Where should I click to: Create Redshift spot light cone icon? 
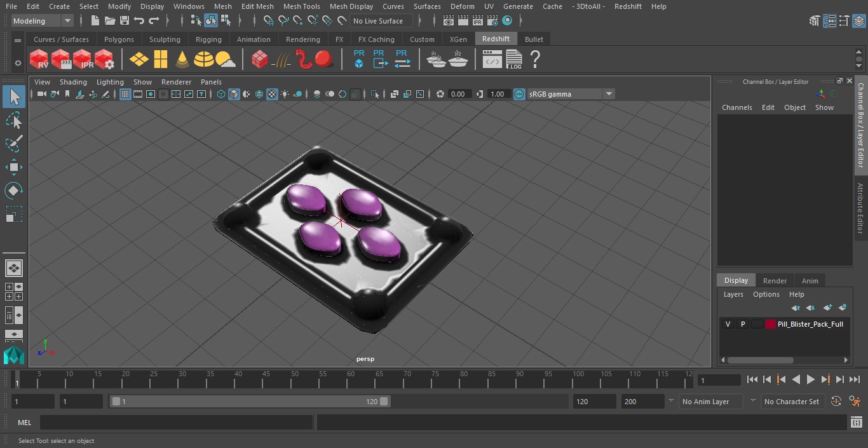(182, 59)
